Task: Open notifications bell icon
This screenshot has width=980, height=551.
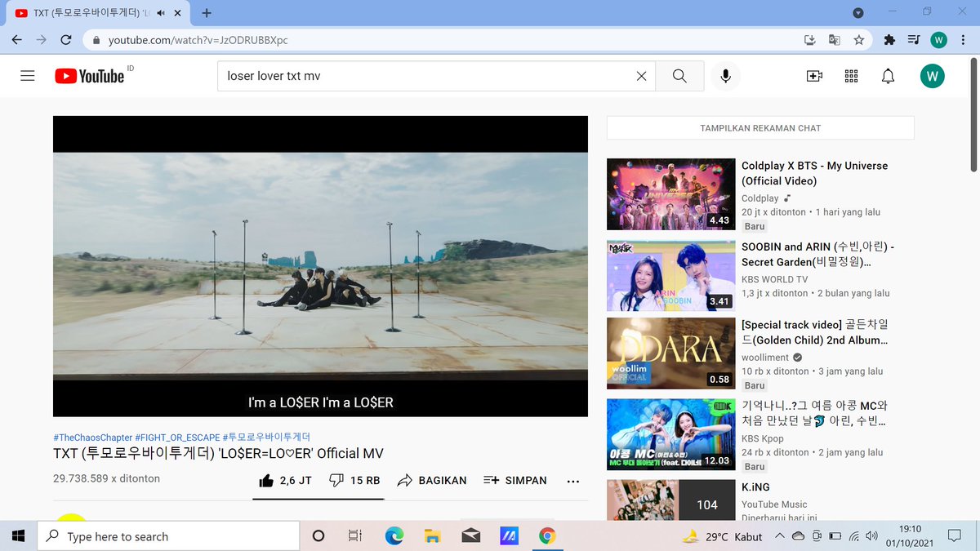Action: click(888, 76)
